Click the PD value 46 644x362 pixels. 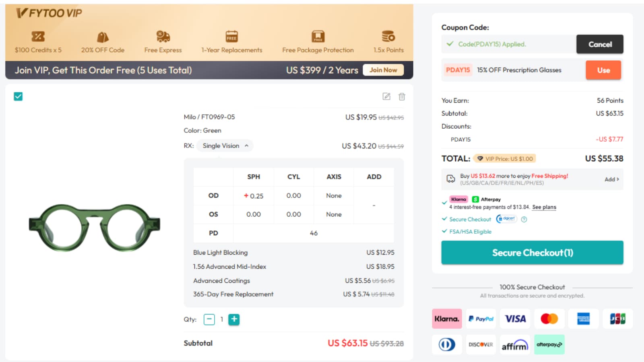coord(314,233)
